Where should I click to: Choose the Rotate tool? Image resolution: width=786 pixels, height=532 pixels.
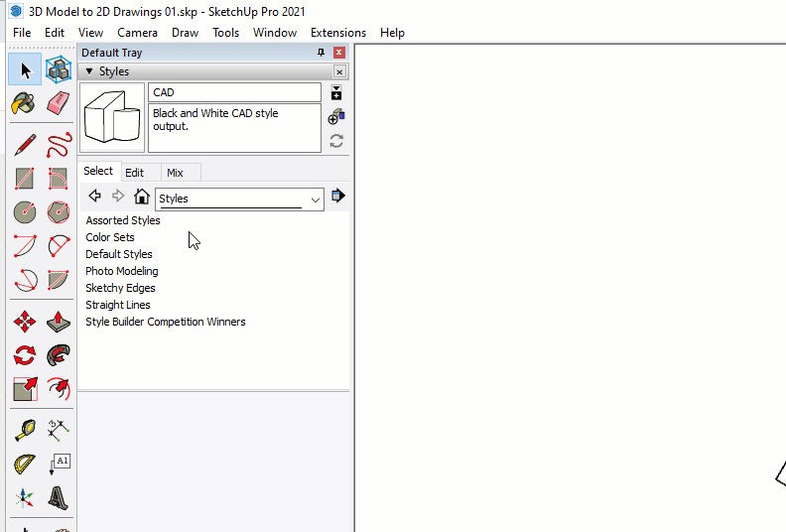25,355
